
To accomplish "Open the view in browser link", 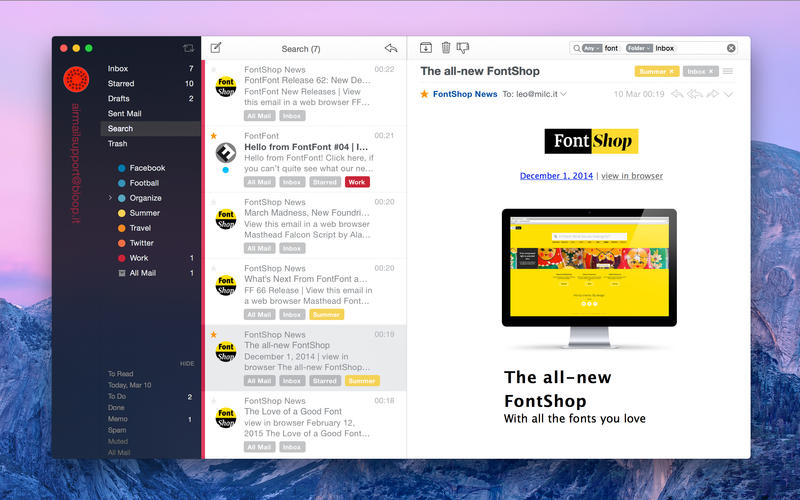I will (632, 176).
